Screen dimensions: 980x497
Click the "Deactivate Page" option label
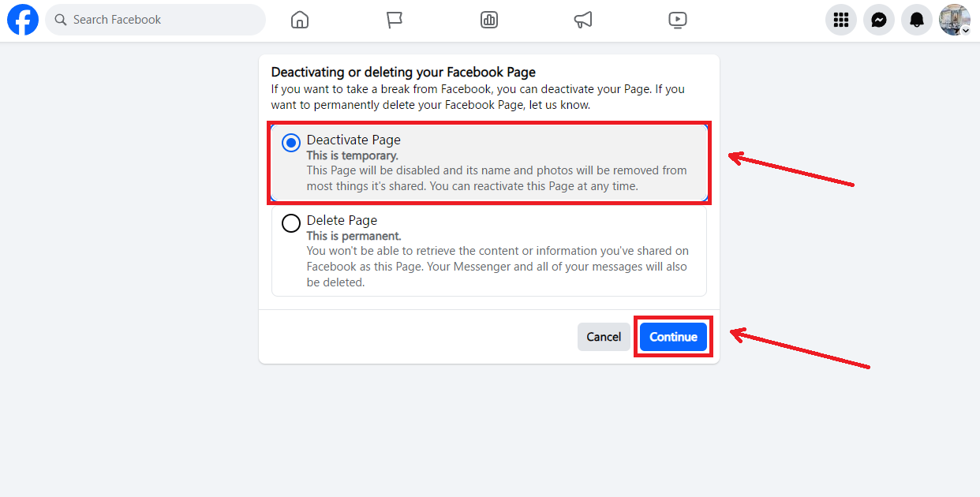click(353, 140)
